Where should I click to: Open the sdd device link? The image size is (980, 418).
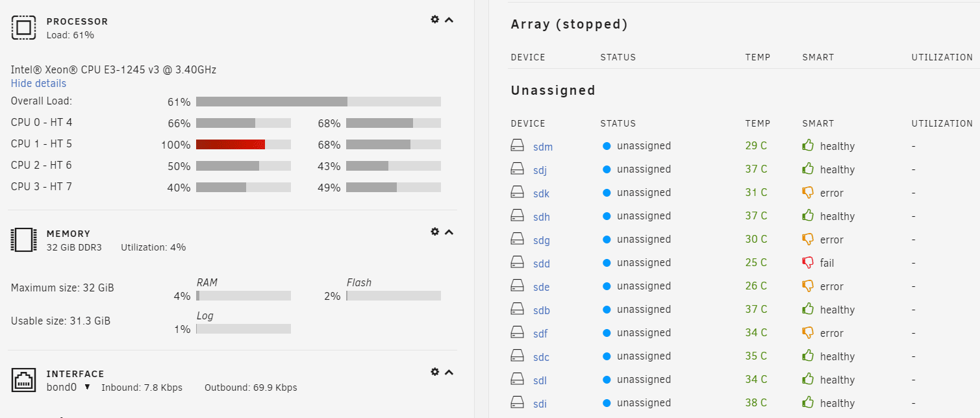pyautogui.click(x=541, y=264)
